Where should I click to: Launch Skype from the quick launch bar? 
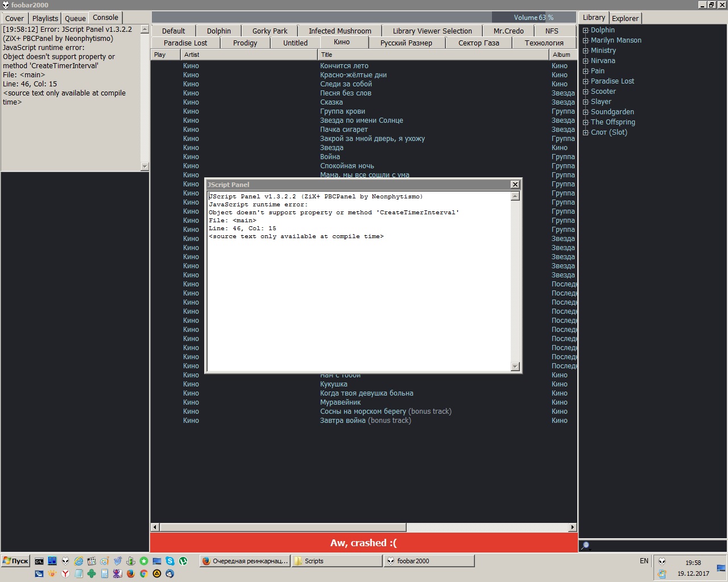point(170,561)
